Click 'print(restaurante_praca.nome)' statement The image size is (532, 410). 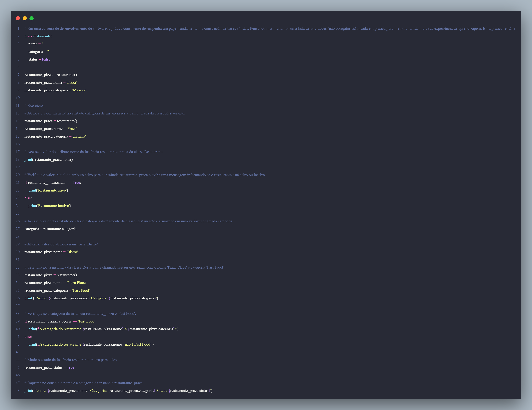[x=49, y=159]
